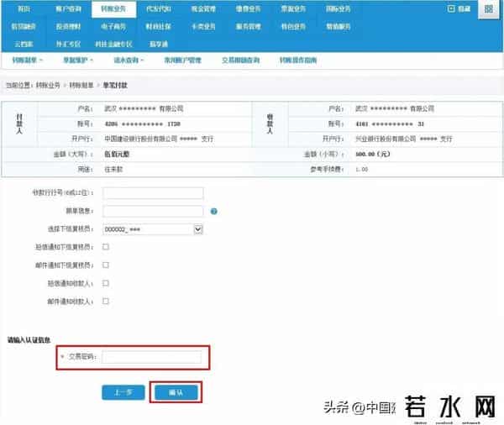Click the 附言信息 text box
Viewport: 504px width, 425px height.
coord(152,211)
